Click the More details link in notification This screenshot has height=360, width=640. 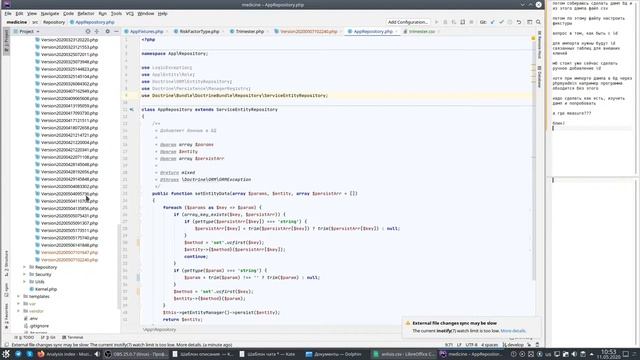pyautogui.click(x=513, y=331)
